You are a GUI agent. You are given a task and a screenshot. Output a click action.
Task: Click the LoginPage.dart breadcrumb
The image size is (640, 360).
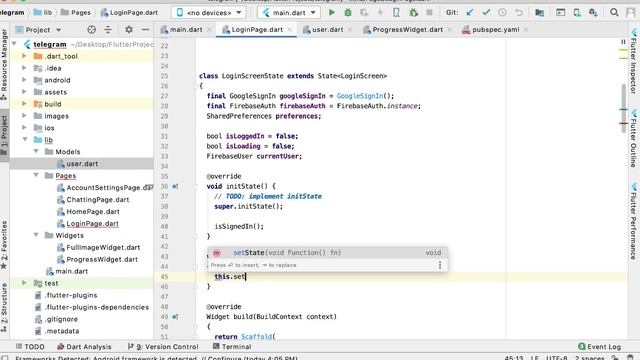(129, 13)
